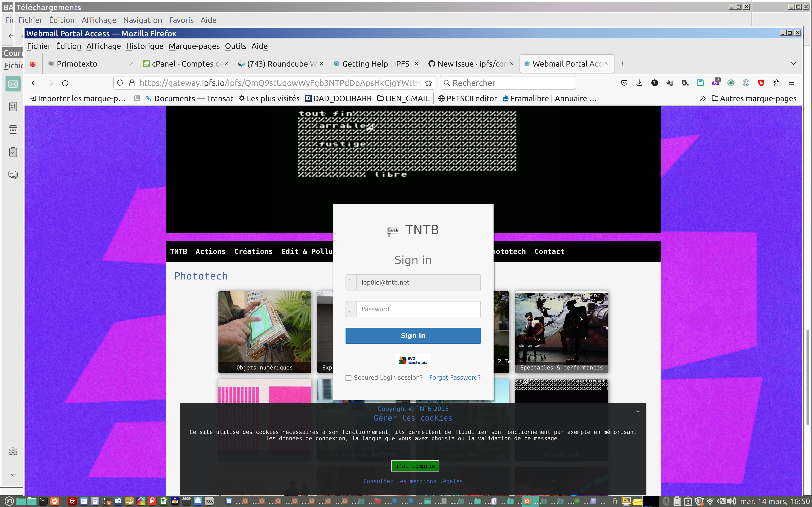Click the bookmark star in address bar
Image resolution: width=812 pixels, height=507 pixels.
(x=428, y=83)
